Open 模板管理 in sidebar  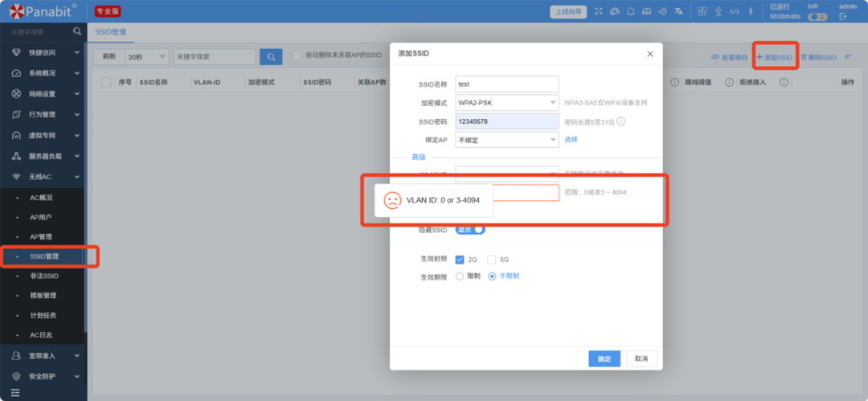pyautogui.click(x=42, y=295)
